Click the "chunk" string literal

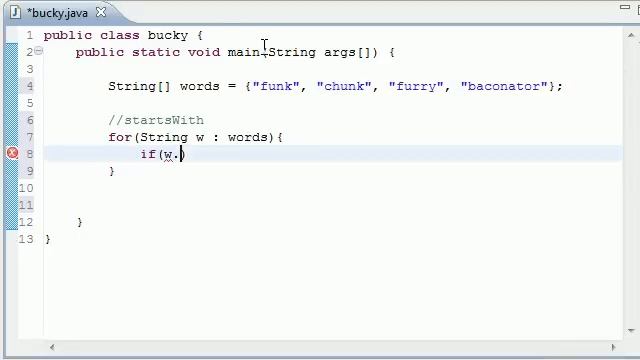click(344, 86)
